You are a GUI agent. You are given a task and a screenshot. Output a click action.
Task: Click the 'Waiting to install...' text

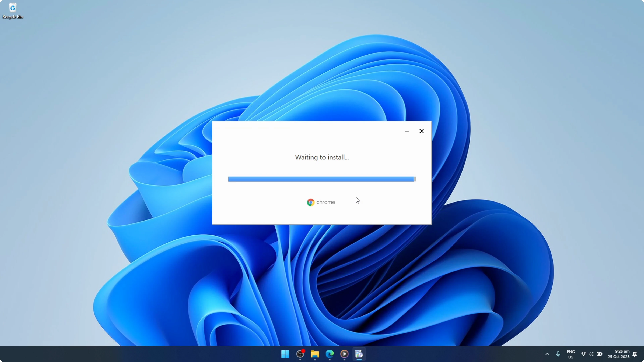click(x=322, y=157)
